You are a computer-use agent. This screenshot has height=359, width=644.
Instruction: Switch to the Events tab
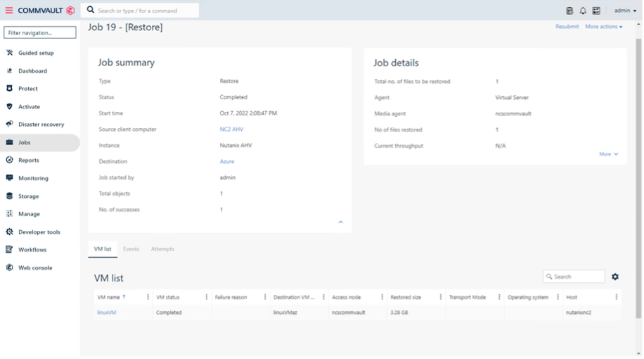pos(131,248)
